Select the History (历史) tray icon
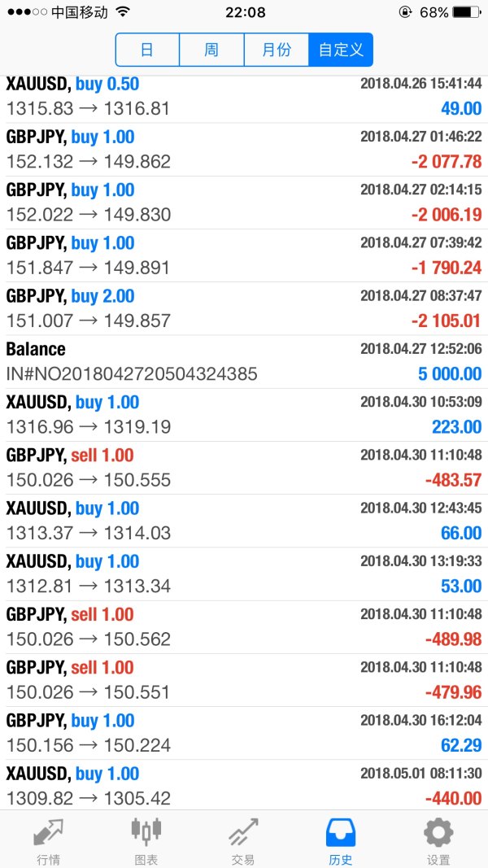The image size is (488, 868). [341, 834]
